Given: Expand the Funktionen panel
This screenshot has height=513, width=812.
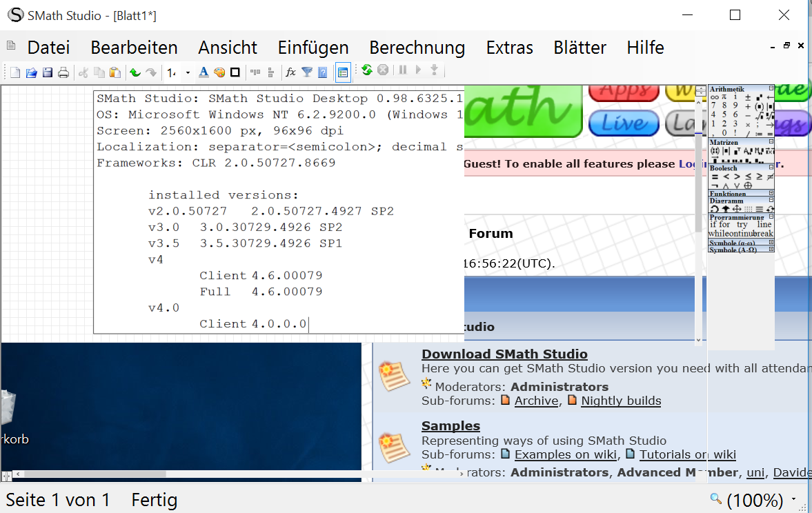Looking at the screenshot, I should pyautogui.click(x=771, y=194).
